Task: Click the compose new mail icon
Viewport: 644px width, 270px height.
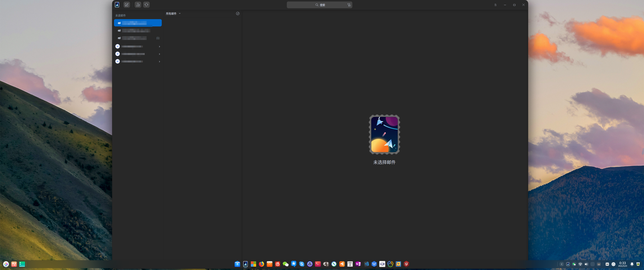Action: coord(127,5)
